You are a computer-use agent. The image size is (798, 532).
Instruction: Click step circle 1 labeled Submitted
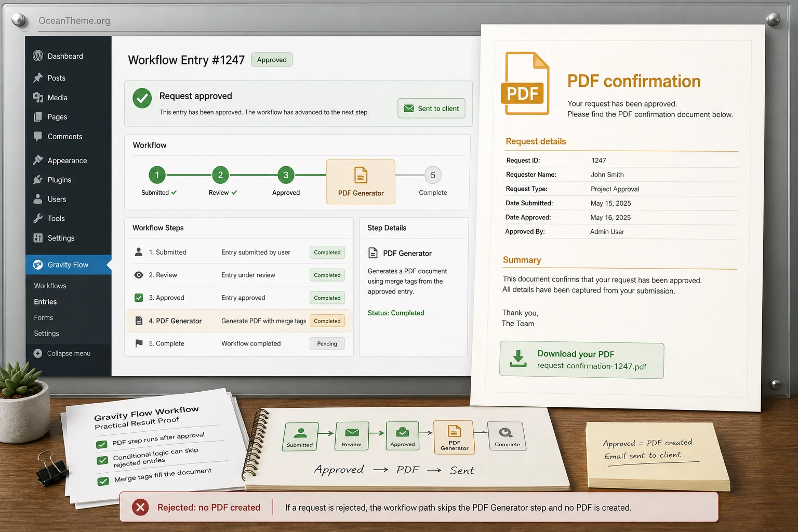157,175
